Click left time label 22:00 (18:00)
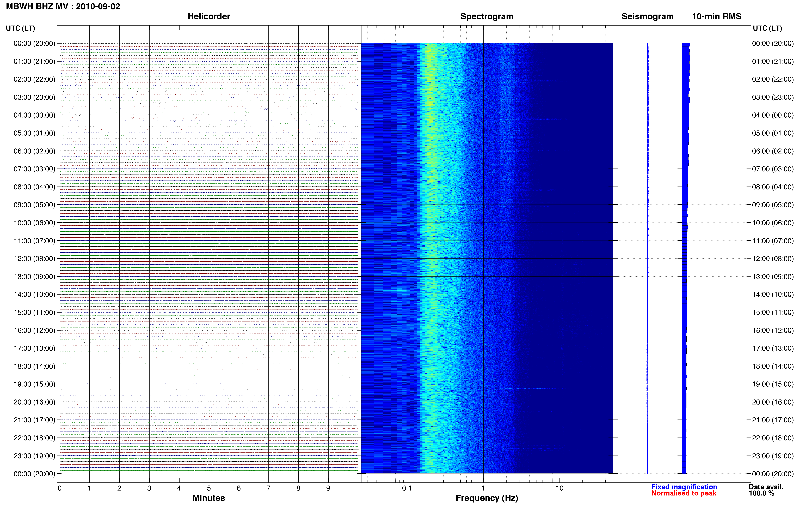 tap(34, 438)
